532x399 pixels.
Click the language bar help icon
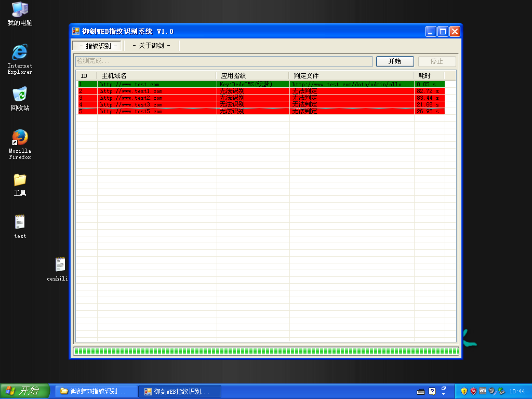pos(432,392)
